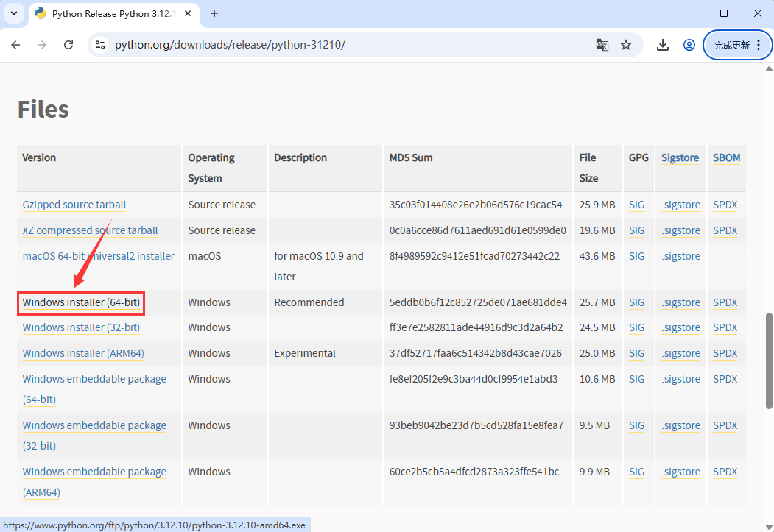
Task: Click the Files section heading
Action: coord(43,109)
